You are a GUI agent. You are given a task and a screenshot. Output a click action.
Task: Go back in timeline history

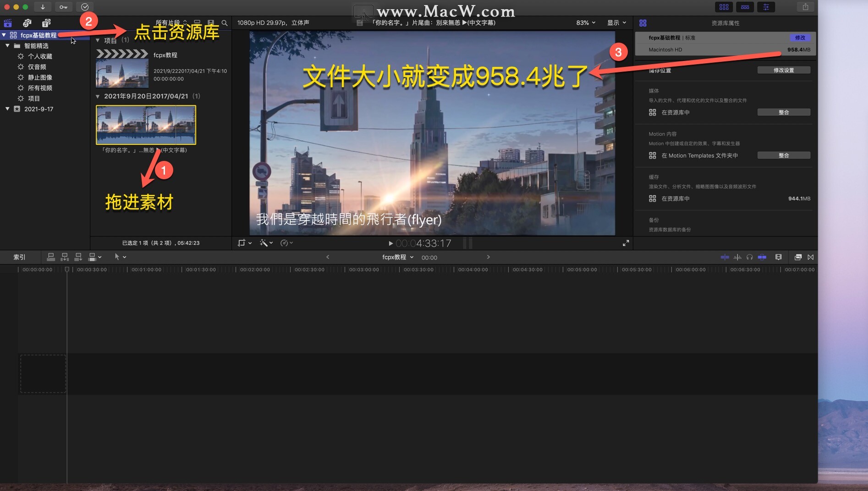pos(328,257)
